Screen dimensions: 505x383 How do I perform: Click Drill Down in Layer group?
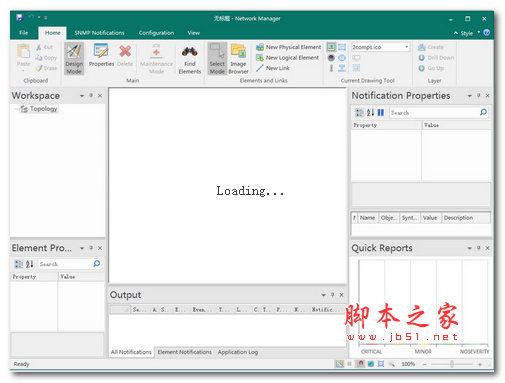tap(436, 58)
